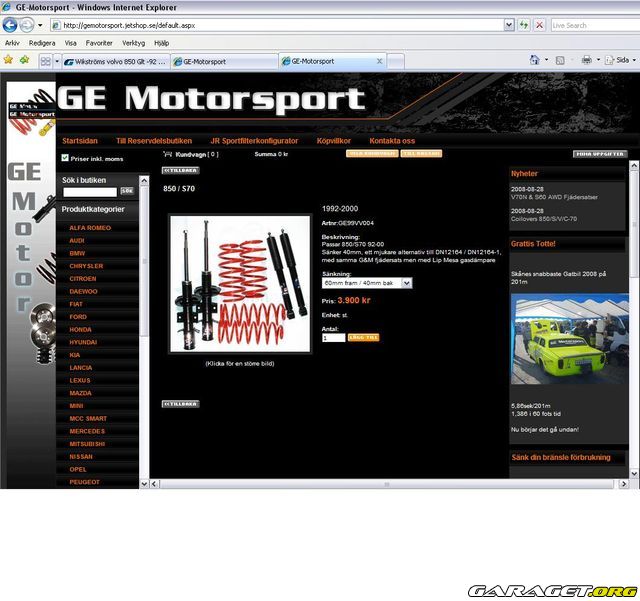Open the Sänkning lowering dropdown
Image resolution: width=640 pixels, height=601 pixels.
[367, 283]
